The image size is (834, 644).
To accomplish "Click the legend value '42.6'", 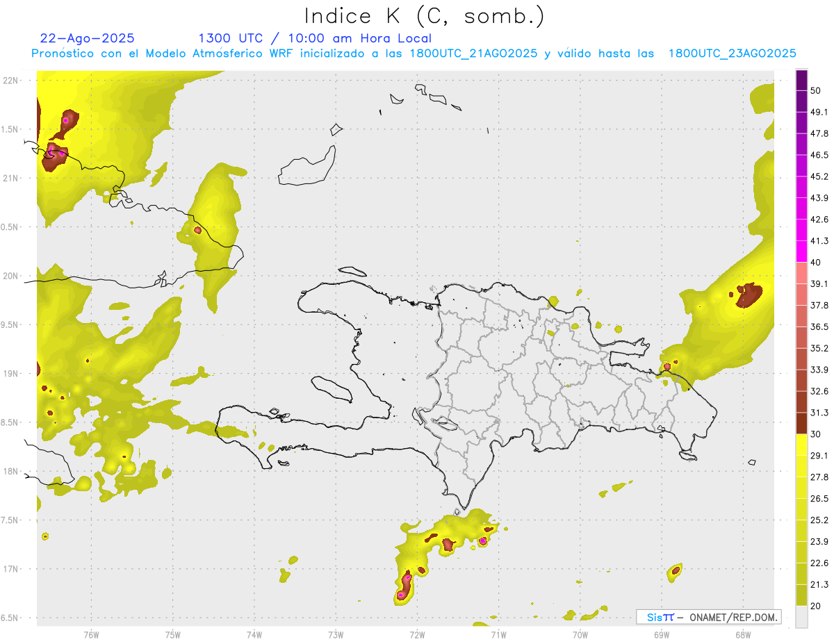I will [819, 220].
